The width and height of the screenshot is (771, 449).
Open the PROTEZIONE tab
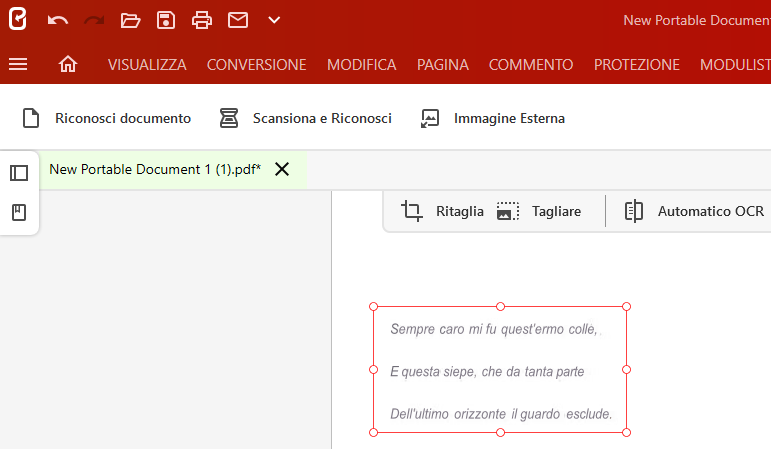tap(636, 64)
